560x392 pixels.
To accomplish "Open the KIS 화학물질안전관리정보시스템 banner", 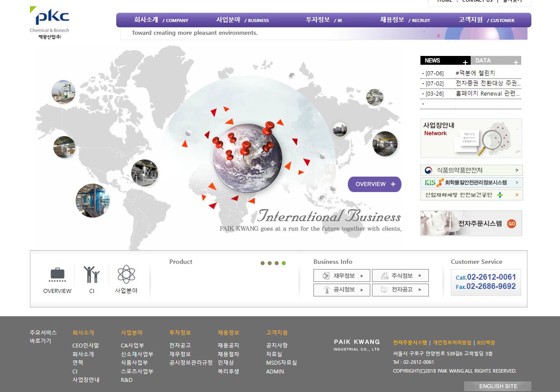I will tap(472, 182).
